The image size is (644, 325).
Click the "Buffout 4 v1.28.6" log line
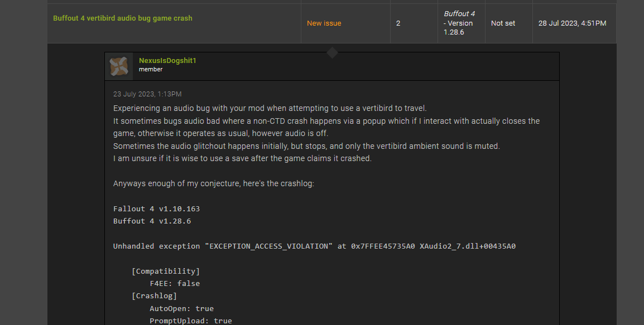[152, 221]
